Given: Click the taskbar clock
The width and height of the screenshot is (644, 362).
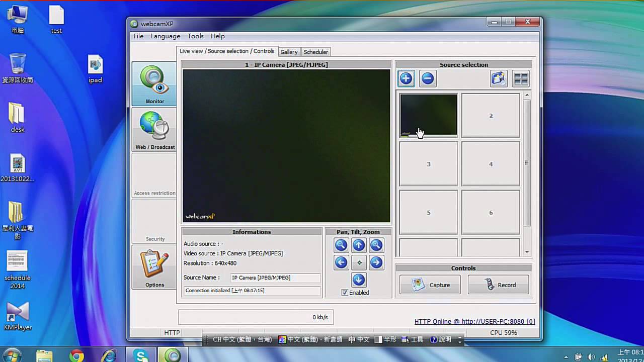Looking at the screenshot, I should pyautogui.click(x=630, y=356).
